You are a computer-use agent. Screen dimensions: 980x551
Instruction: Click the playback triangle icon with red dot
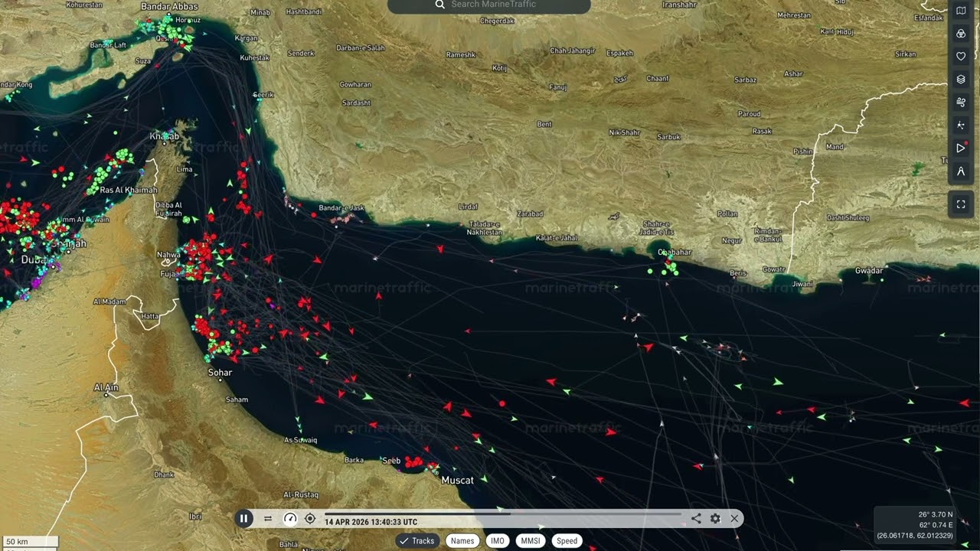(x=961, y=148)
